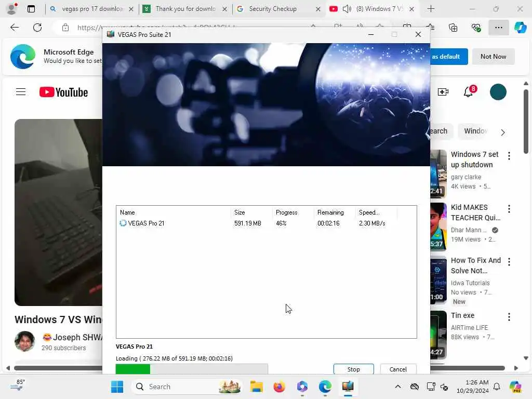Open options for Kid MAKES TEACHER video
The image size is (532, 399).
tap(509, 209)
